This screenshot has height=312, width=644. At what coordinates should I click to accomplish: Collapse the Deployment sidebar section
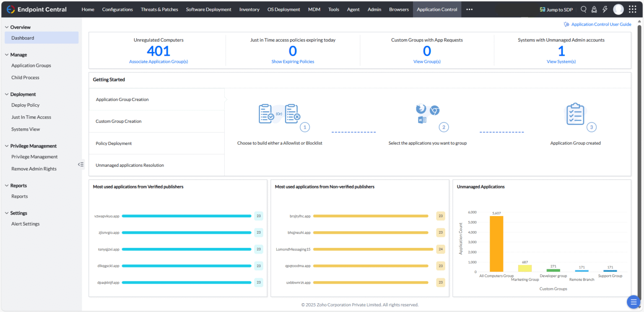coord(7,95)
